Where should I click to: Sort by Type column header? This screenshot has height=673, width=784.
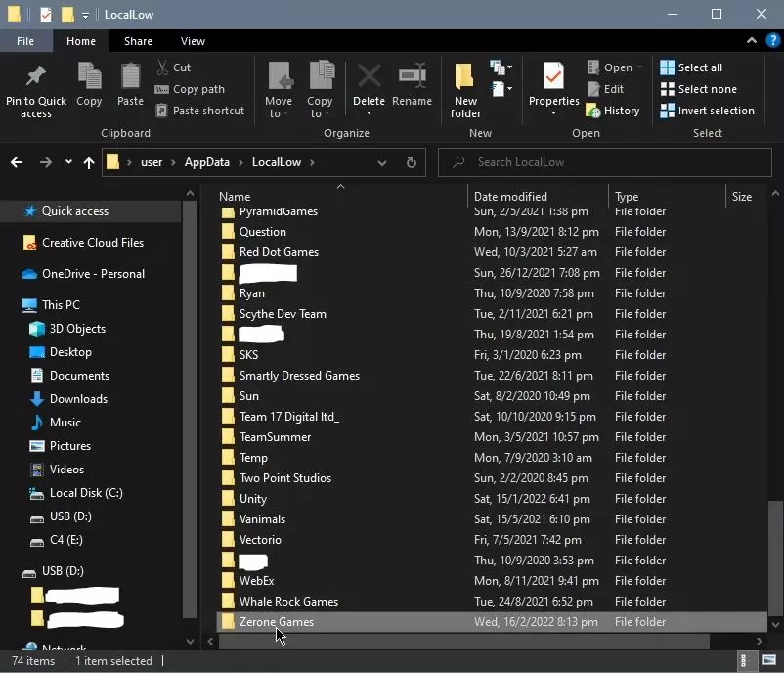tap(667, 197)
